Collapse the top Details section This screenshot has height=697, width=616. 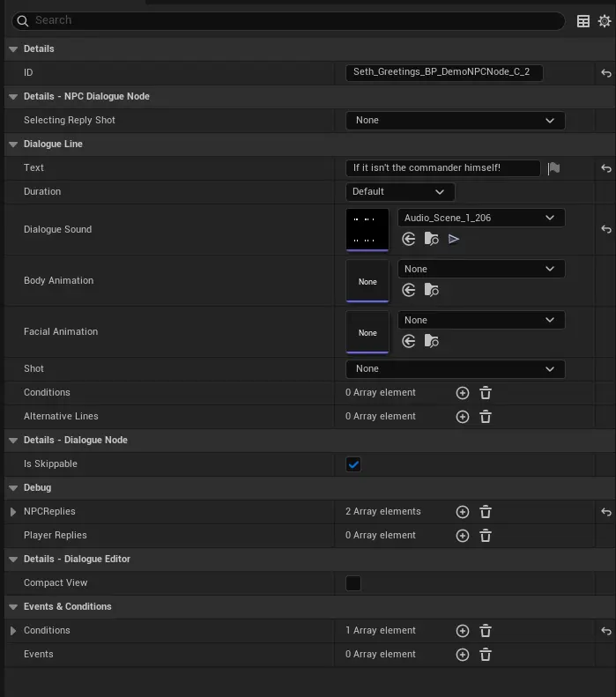13,49
